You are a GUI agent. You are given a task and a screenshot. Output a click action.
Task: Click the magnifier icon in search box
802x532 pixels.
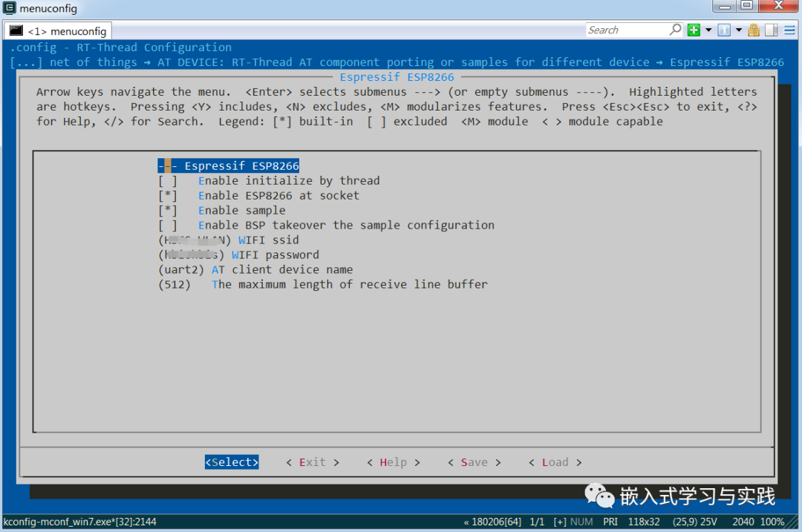[x=675, y=30]
